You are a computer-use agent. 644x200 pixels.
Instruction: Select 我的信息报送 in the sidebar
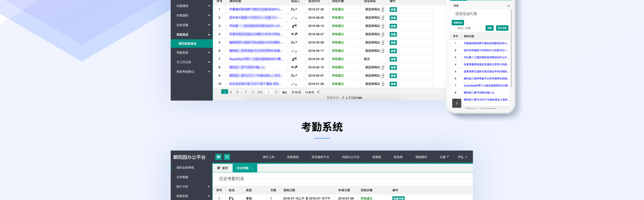(188, 43)
